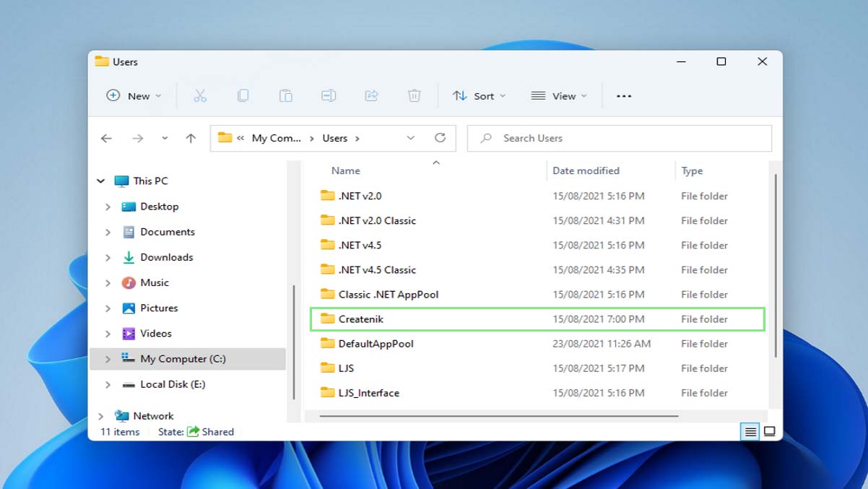Image resolution: width=868 pixels, height=489 pixels.
Task: Click the Desktop icon in sidebar
Action: point(129,207)
